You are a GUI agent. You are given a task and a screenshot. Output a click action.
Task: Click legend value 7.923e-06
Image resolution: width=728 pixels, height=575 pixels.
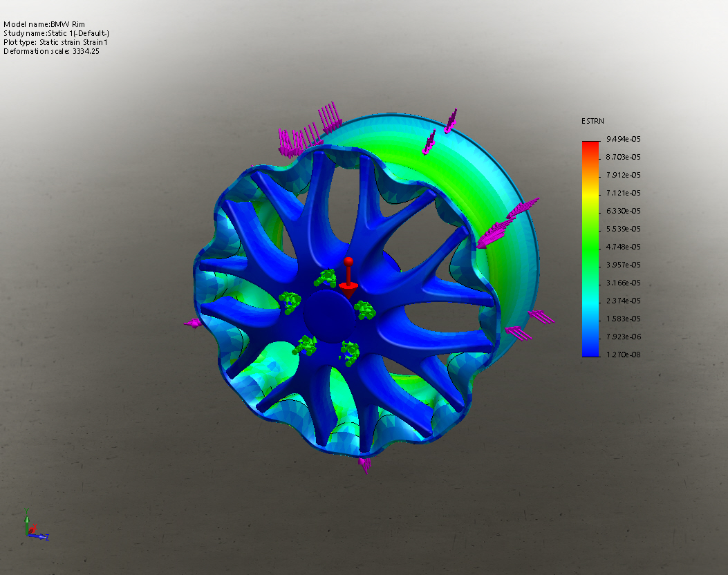tap(623, 337)
